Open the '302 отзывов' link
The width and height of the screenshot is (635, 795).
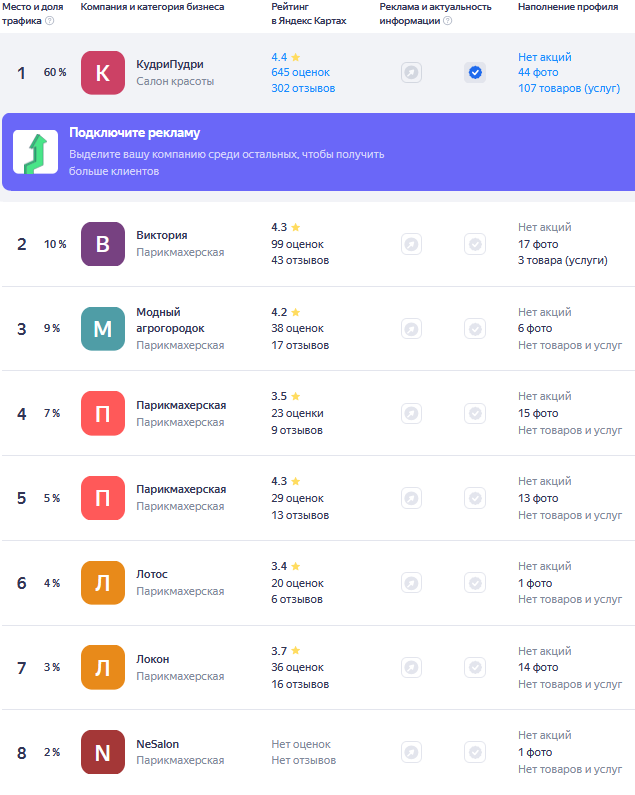[x=303, y=88]
